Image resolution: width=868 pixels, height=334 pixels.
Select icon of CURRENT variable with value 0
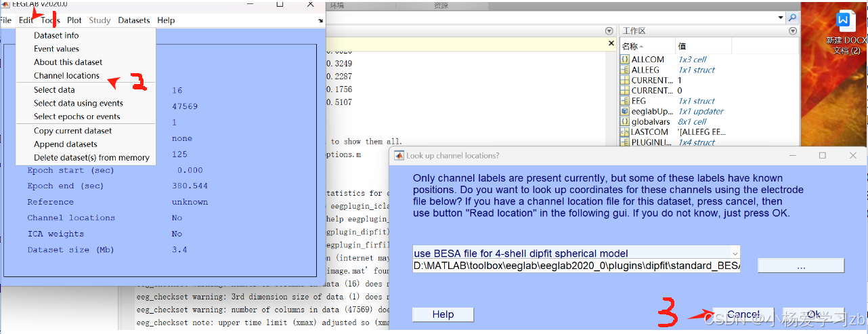point(625,90)
